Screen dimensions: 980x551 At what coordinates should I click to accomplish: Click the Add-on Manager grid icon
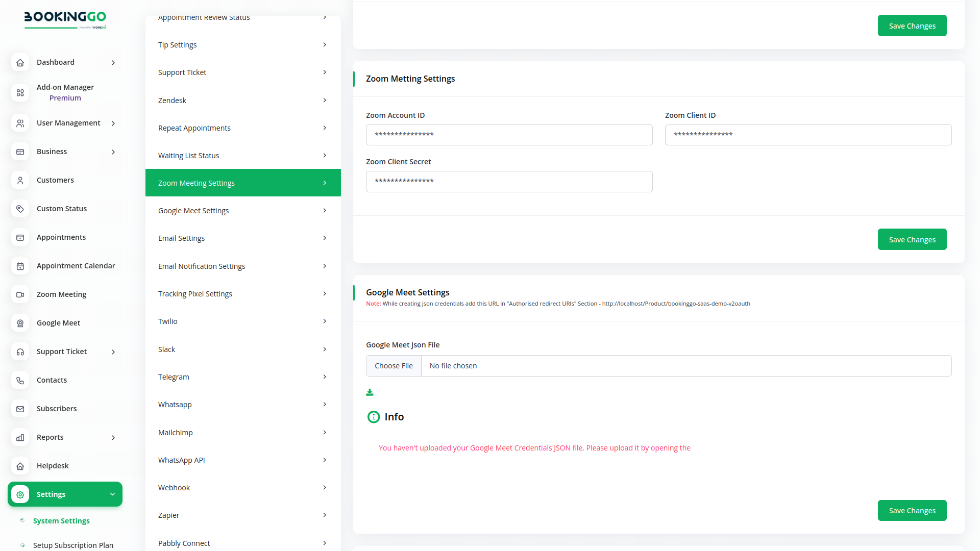point(20,92)
